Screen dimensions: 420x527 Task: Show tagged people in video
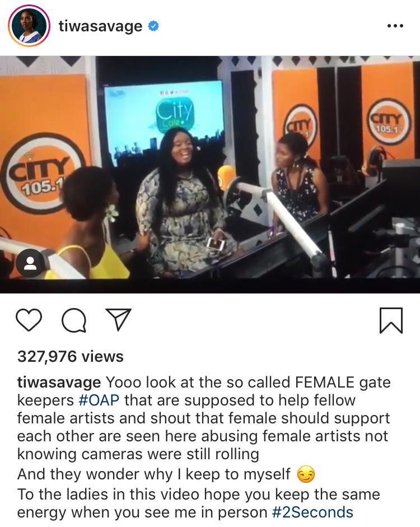coord(30,263)
